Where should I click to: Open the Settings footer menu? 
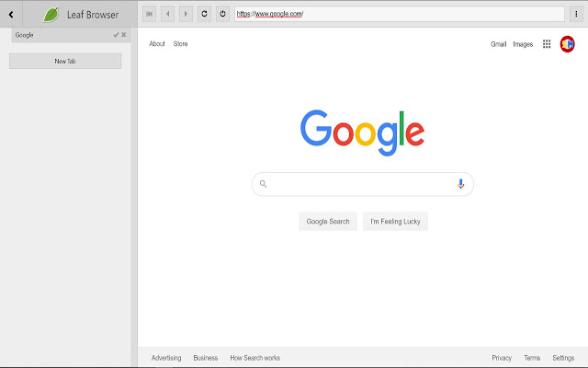[x=563, y=358]
